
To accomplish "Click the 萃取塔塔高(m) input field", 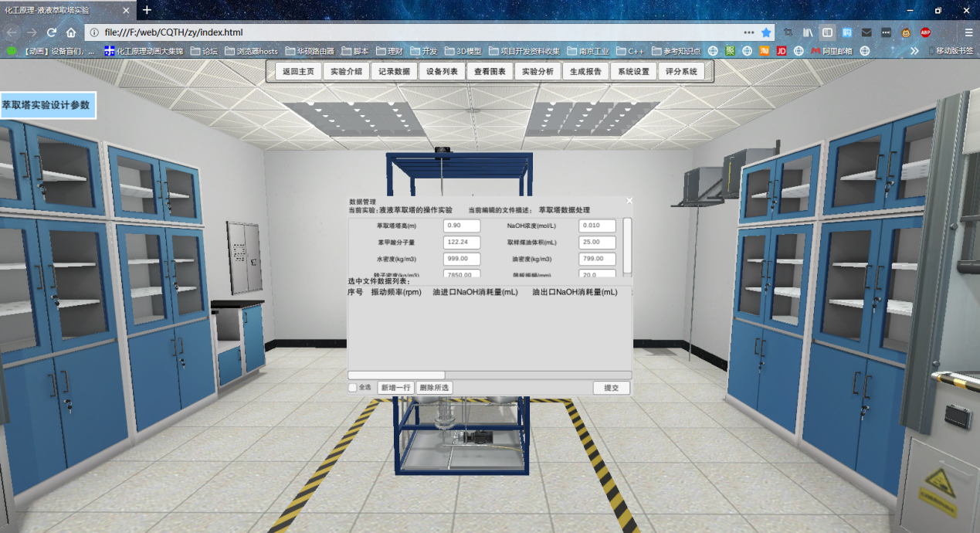I will point(462,226).
